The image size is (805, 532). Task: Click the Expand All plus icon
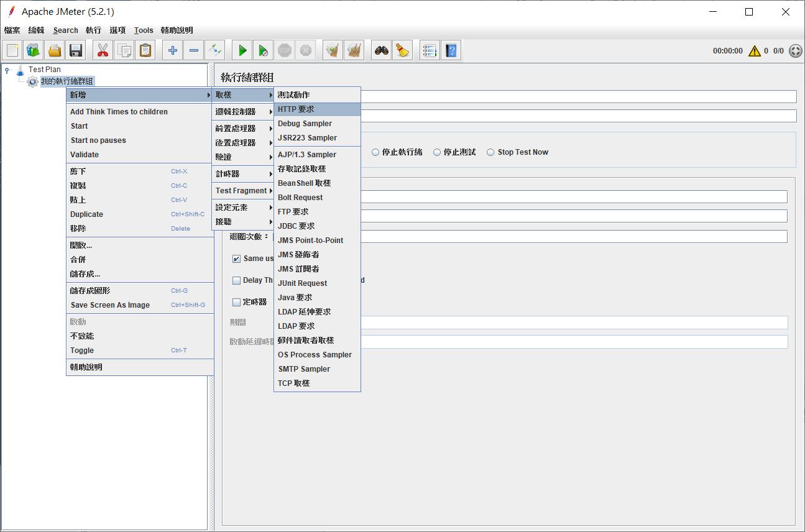pyautogui.click(x=173, y=50)
